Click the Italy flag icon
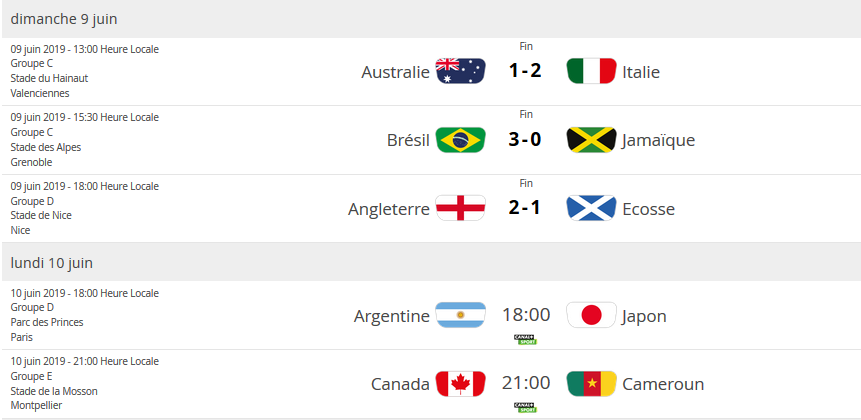Image resolution: width=861 pixels, height=420 pixels. point(591,71)
